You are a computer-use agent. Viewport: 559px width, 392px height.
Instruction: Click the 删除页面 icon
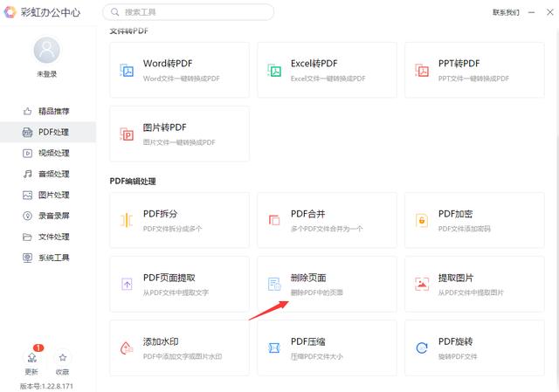click(274, 284)
